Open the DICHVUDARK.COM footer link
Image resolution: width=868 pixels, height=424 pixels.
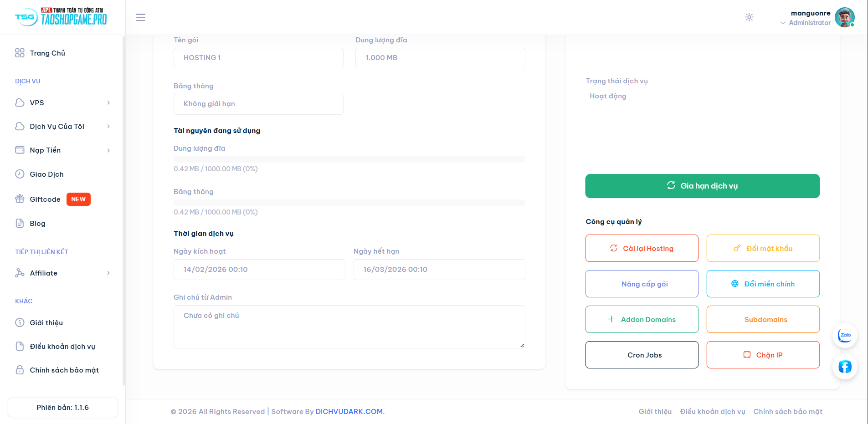click(349, 412)
